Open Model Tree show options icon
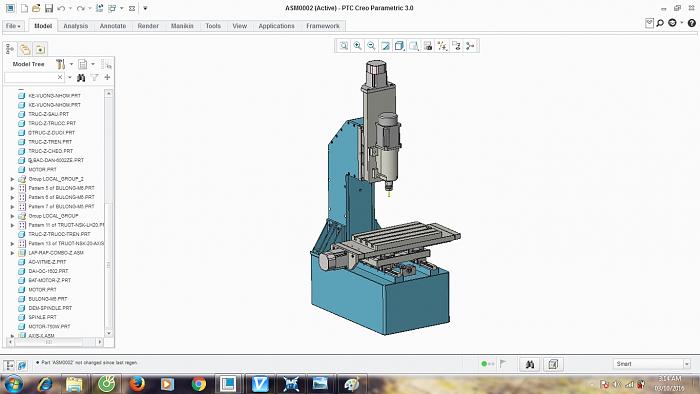 pos(83,64)
